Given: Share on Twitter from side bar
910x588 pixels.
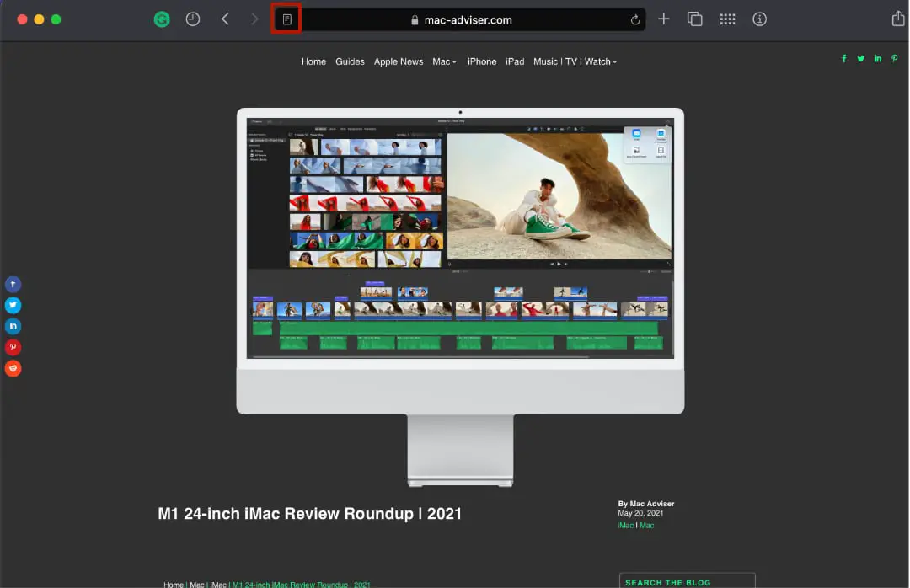Looking at the screenshot, I should (13, 305).
